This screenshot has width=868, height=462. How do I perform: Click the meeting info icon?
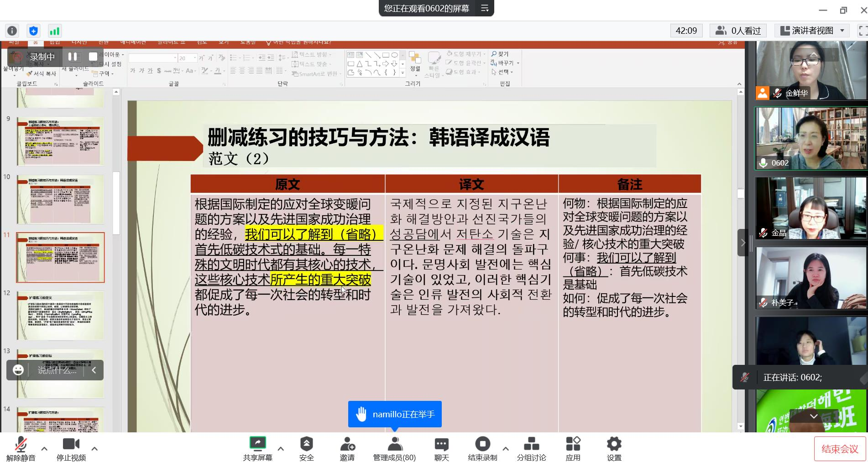coord(12,31)
